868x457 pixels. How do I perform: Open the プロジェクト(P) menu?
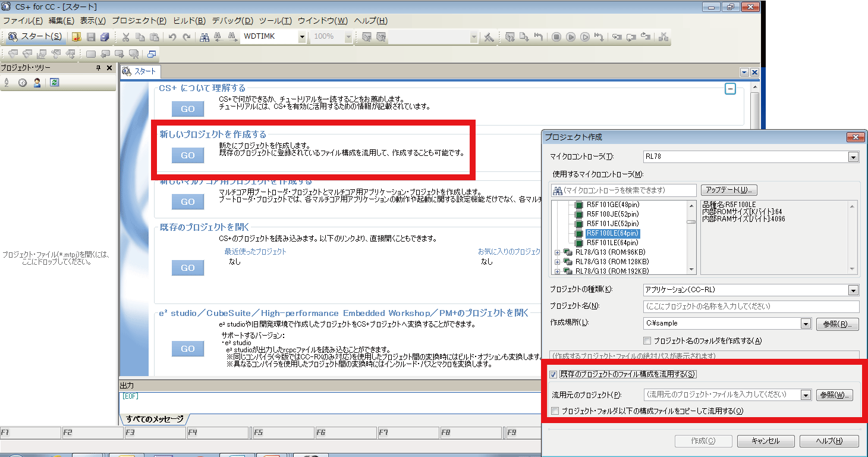(x=139, y=21)
